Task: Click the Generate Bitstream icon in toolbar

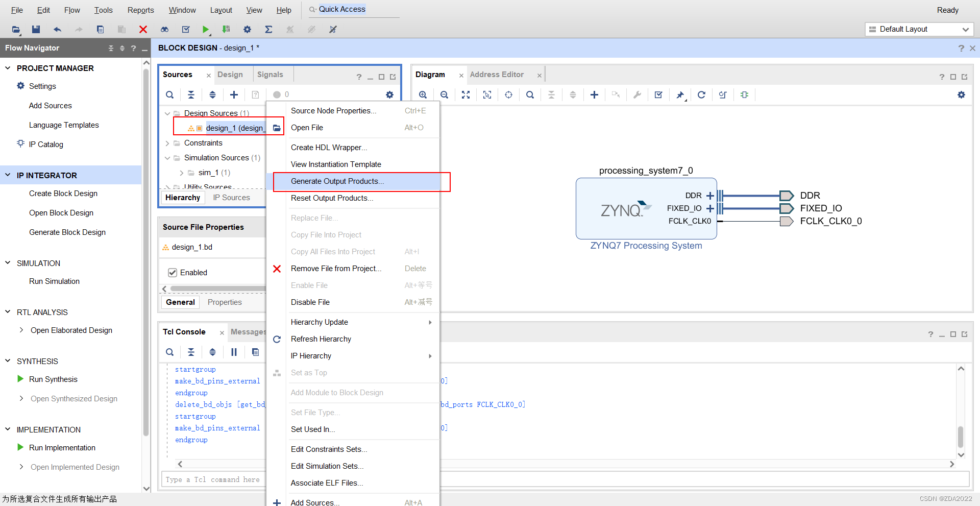Action: click(226, 30)
